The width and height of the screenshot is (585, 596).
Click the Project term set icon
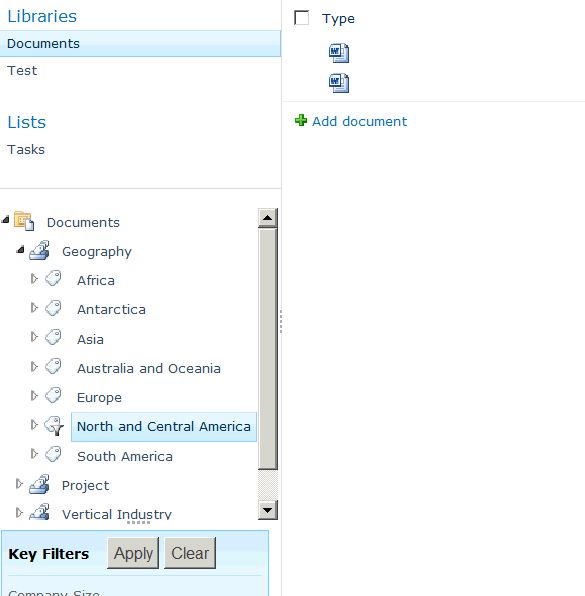(x=40, y=484)
